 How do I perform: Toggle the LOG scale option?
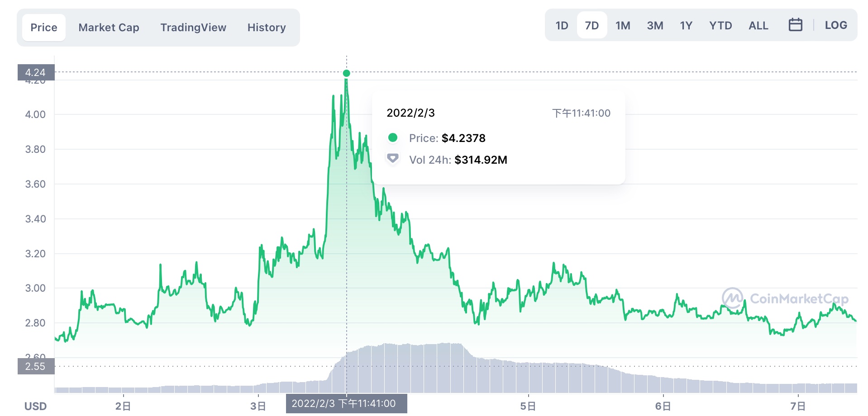[835, 25]
